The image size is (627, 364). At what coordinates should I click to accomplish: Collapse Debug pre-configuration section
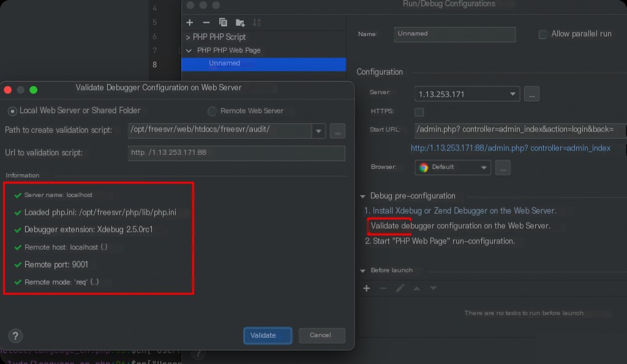(x=362, y=196)
